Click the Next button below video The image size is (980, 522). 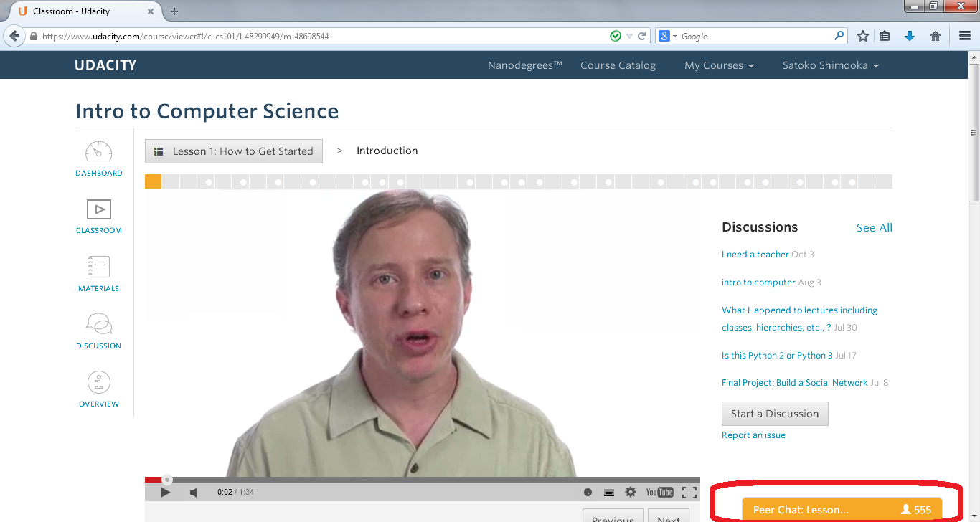point(669,516)
